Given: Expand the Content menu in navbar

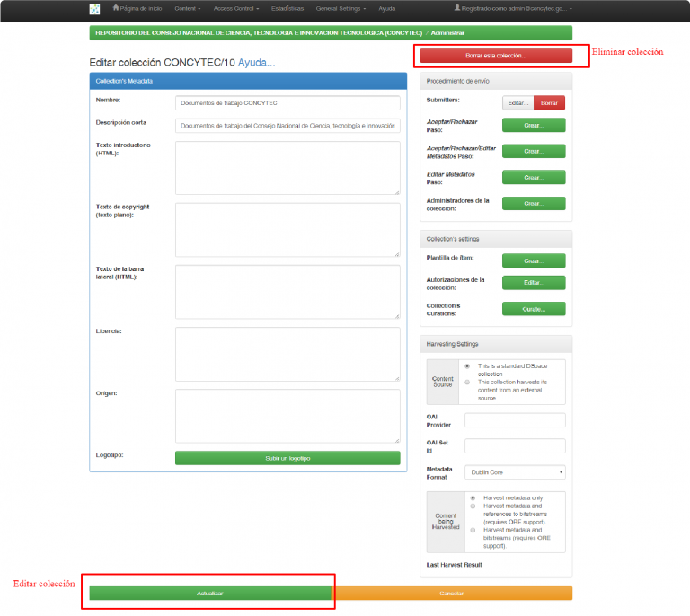Looking at the screenshot, I should click(x=188, y=8).
